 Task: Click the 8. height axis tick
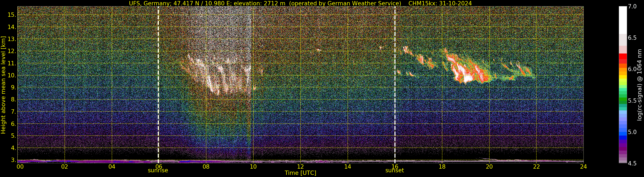[x=13, y=100]
